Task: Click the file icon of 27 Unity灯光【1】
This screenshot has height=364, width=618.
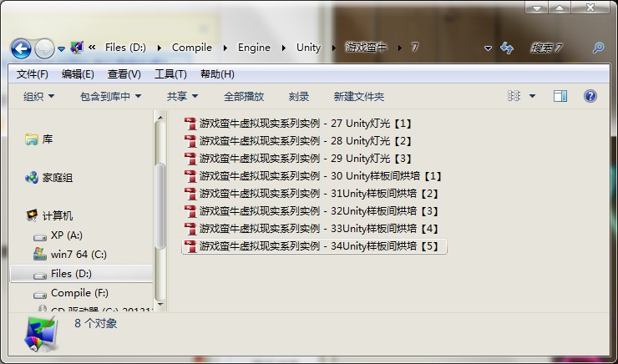Action: 190,124
